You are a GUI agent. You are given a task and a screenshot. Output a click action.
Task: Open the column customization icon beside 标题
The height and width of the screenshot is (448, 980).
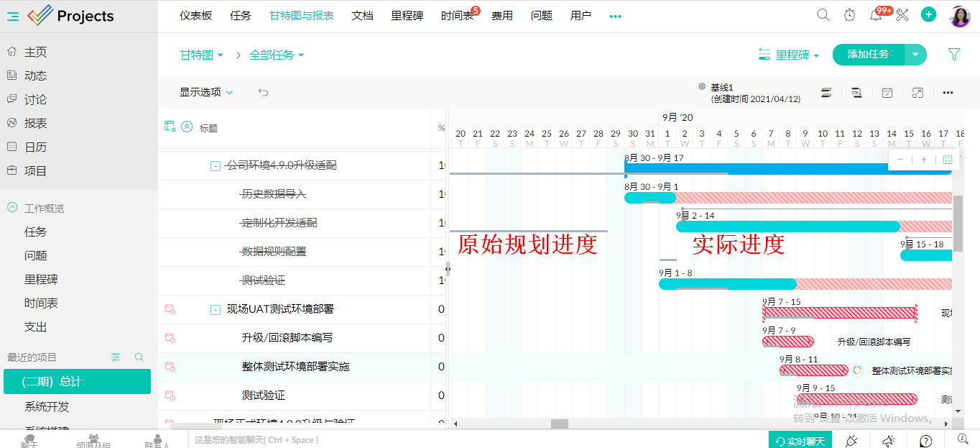click(170, 127)
